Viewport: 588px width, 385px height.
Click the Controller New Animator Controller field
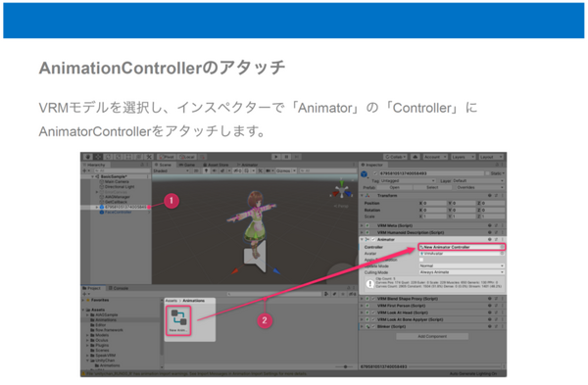coord(462,247)
